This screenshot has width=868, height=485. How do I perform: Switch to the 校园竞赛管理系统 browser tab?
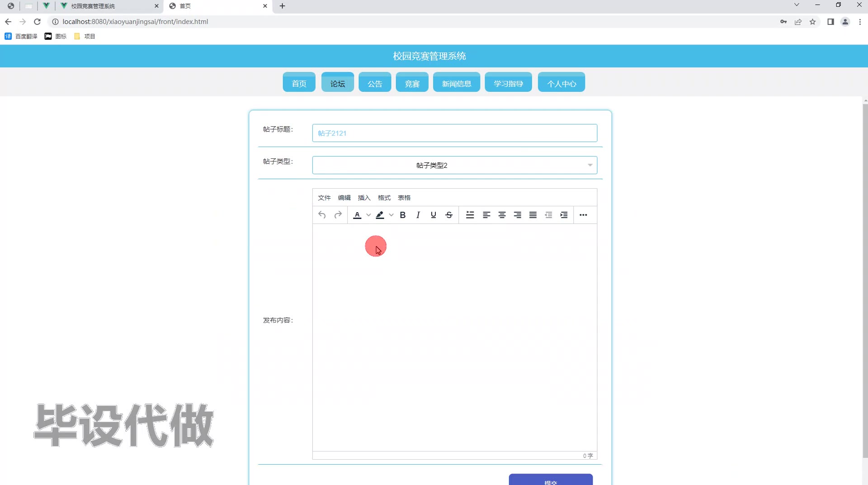coord(108,6)
